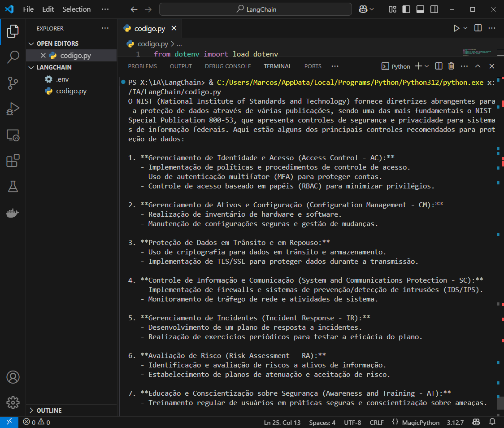Switch to the PROBLEMS panel tab
The width and height of the screenshot is (504, 428).
click(143, 66)
